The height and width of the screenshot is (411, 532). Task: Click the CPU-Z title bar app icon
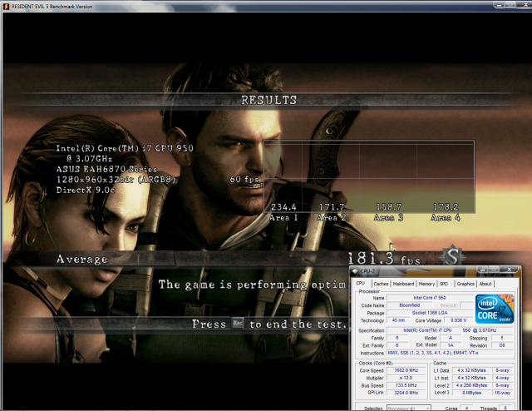[355, 271]
